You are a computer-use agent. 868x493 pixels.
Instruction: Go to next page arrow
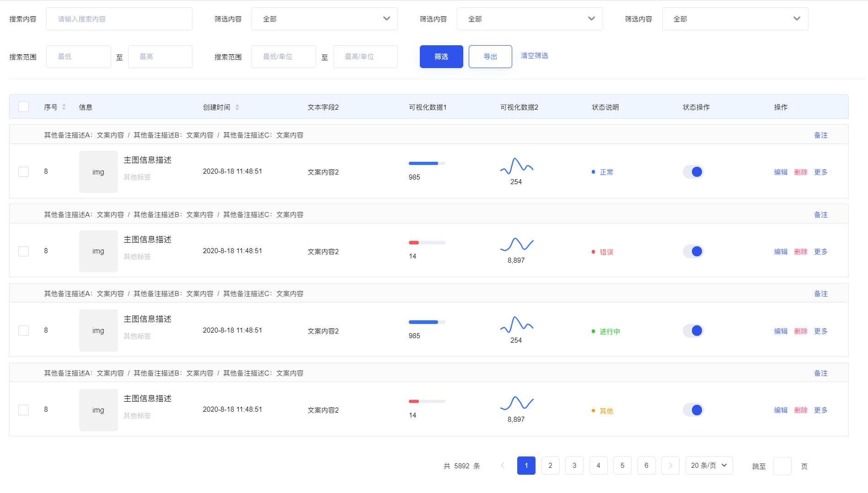click(670, 466)
